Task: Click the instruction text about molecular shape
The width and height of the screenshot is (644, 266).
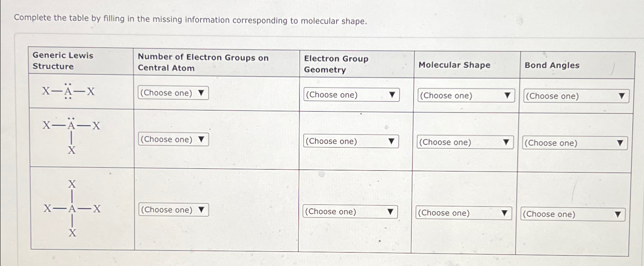Action: click(x=191, y=19)
